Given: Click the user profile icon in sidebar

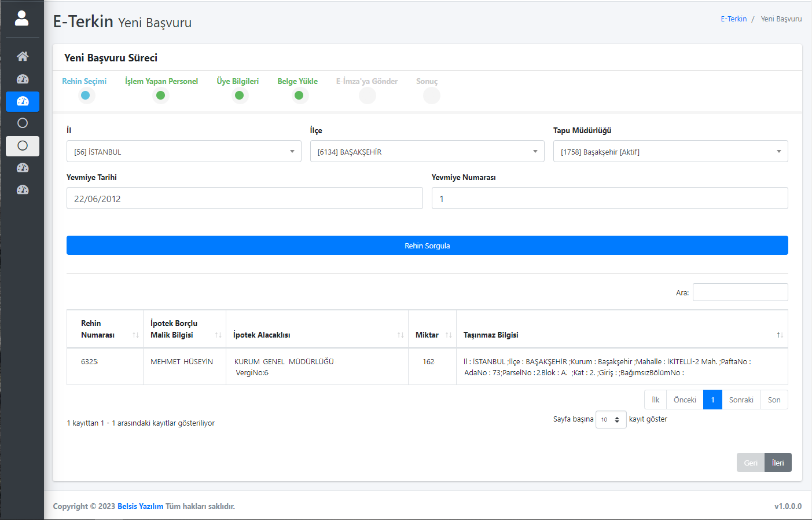Looking at the screenshot, I should [22, 19].
